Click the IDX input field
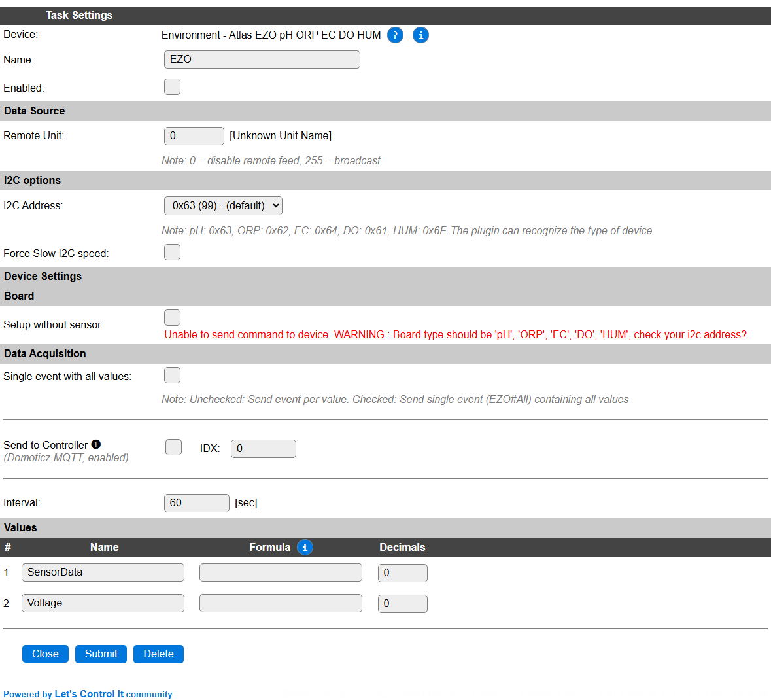 click(x=264, y=449)
